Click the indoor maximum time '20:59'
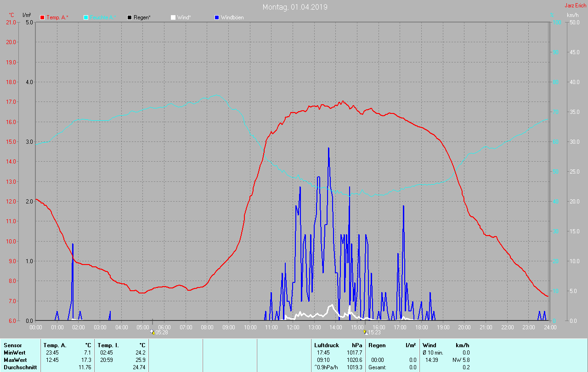Screen dimensions: 588x372 coord(106,360)
